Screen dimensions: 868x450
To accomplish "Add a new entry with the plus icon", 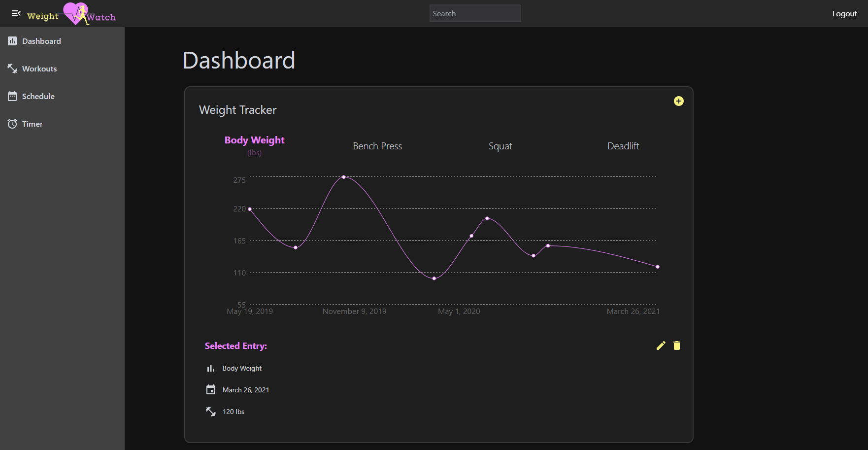I will pyautogui.click(x=678, y=101).
